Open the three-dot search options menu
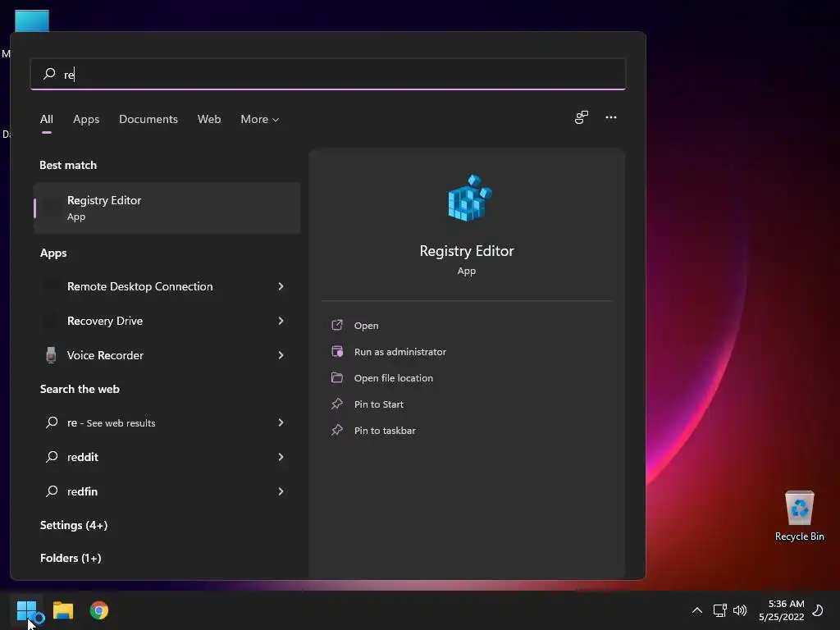Viewport: 840px width, 630px height. [611, 117]
